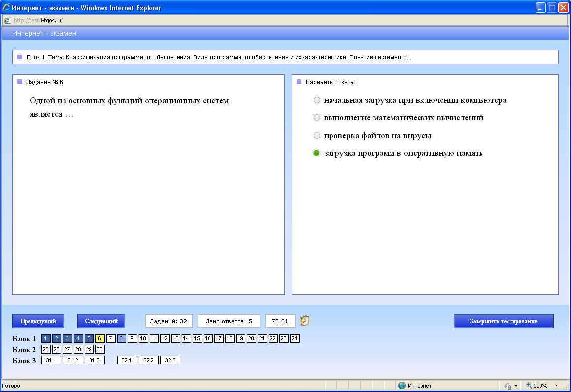Image resolution: width=571 pixels, height=392 pixels.
Task: Click the Internet zone globe icon in status bar
Action: coord(402,386)
